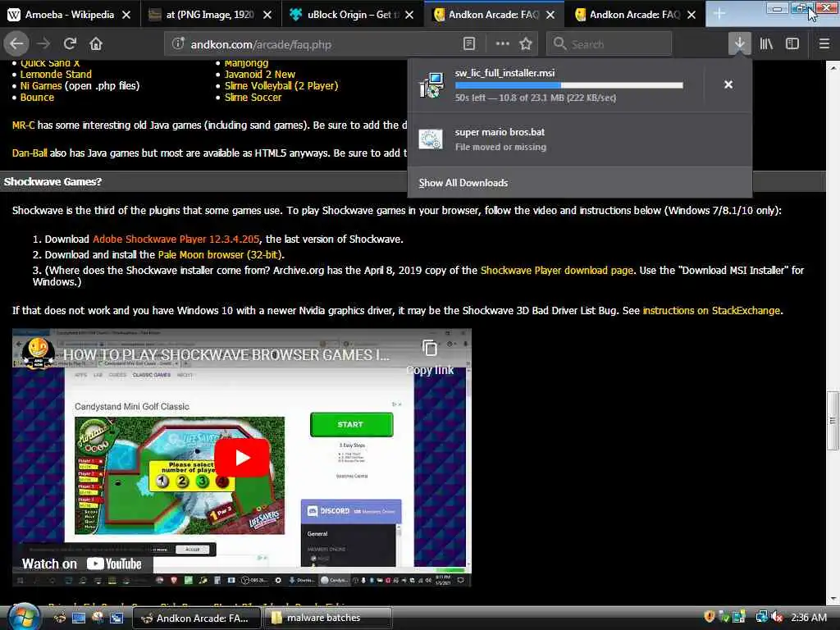Click the volume tray icon
840x630 pixels.
[x=777, y=618]
